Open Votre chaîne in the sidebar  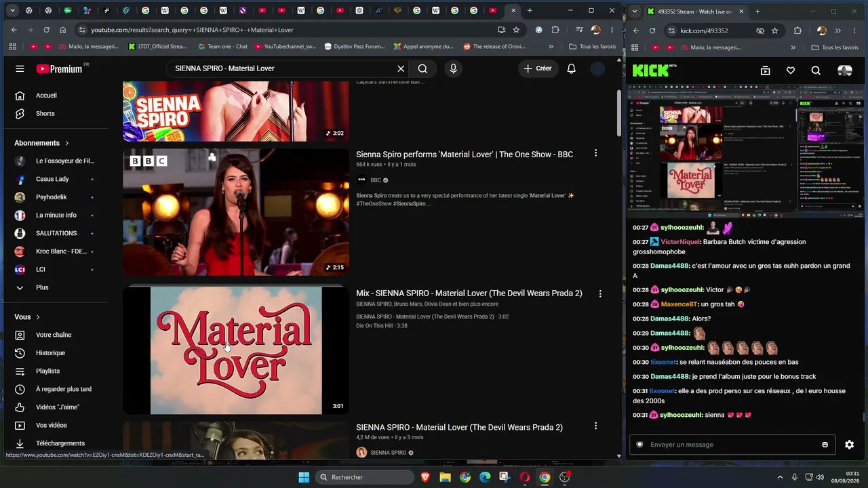(x=54, y=335)
